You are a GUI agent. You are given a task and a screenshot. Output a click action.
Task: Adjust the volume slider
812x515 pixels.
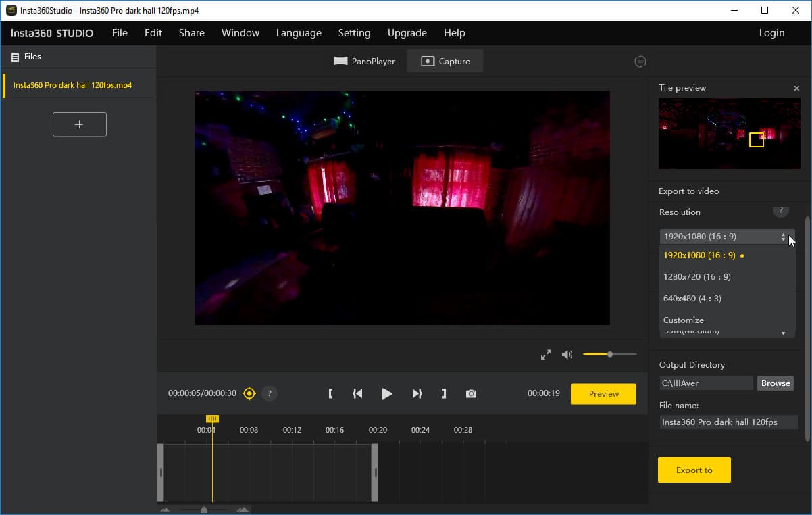(609, 355)
